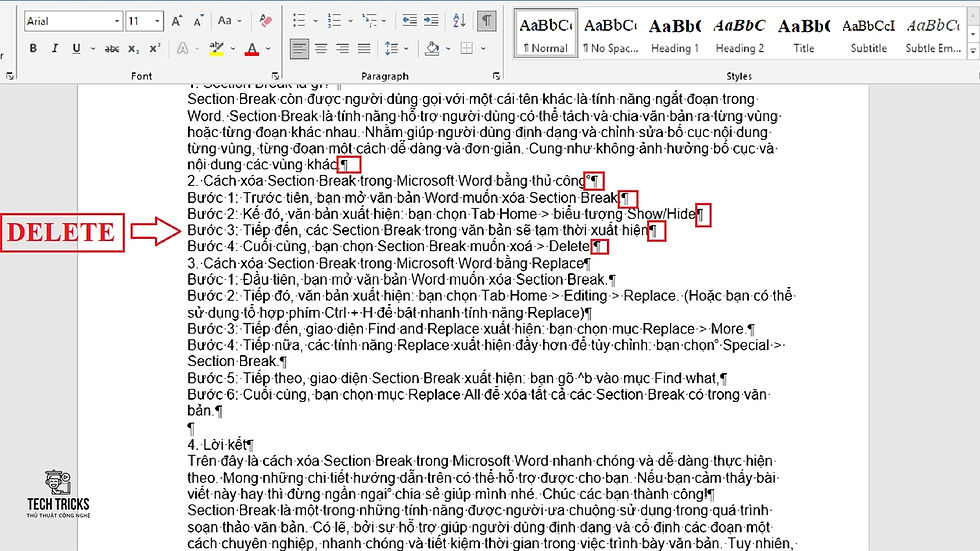Open the Font dialog launcher
980x551 pixels.
[x=275, y=76]
